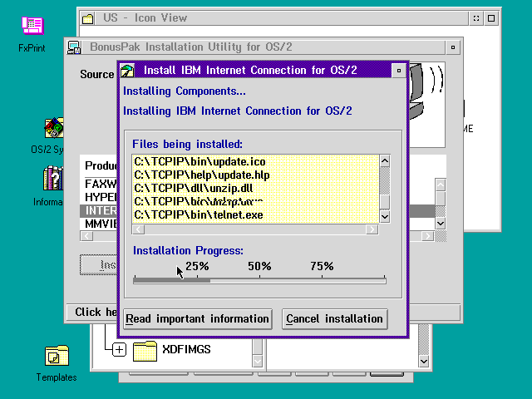Click hide button of US - Icon View window
Screen dimensions: 532x399
476,18
